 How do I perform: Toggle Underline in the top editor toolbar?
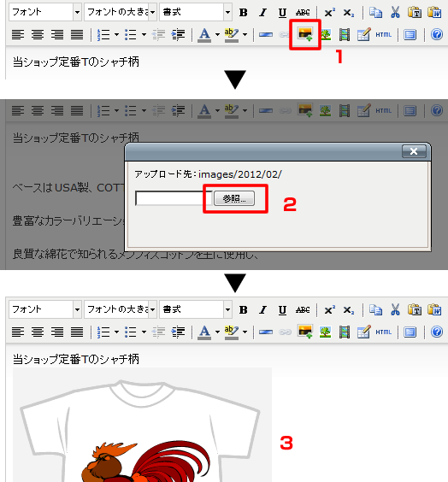point(282,13)
